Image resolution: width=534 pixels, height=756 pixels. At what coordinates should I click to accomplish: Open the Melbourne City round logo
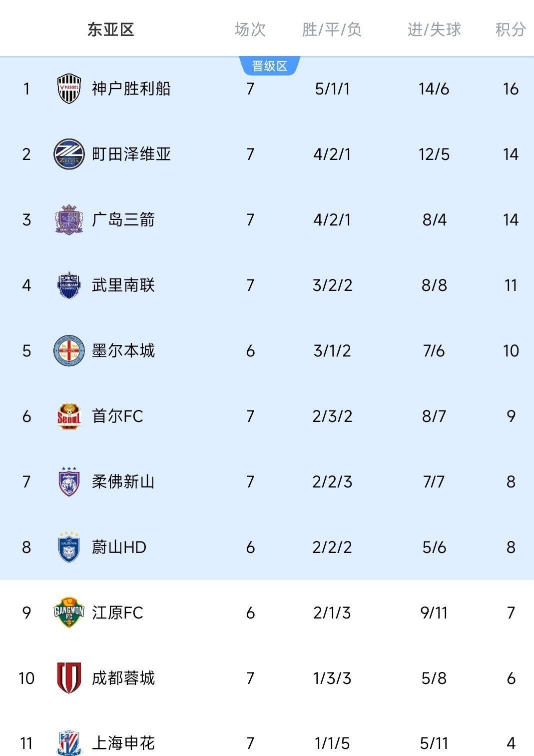(69, 350)
